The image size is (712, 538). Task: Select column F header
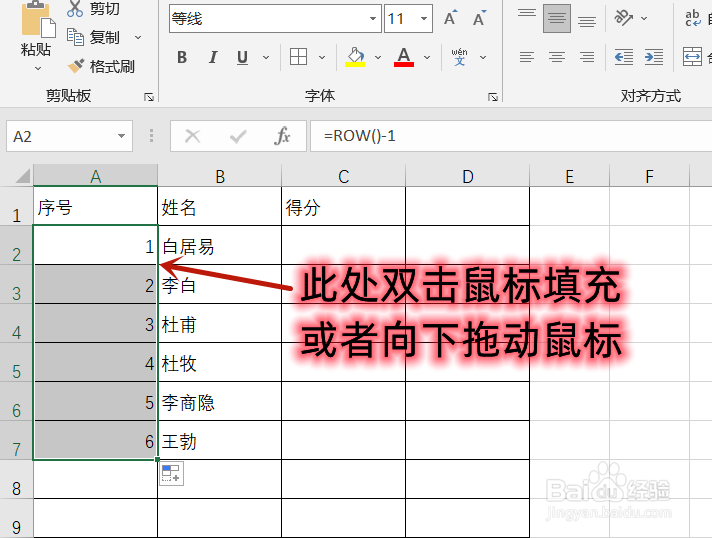click(x=649, y=176)
